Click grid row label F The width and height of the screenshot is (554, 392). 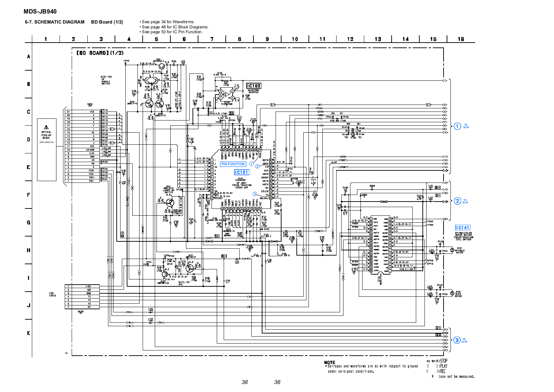click(x=28, y=195)
